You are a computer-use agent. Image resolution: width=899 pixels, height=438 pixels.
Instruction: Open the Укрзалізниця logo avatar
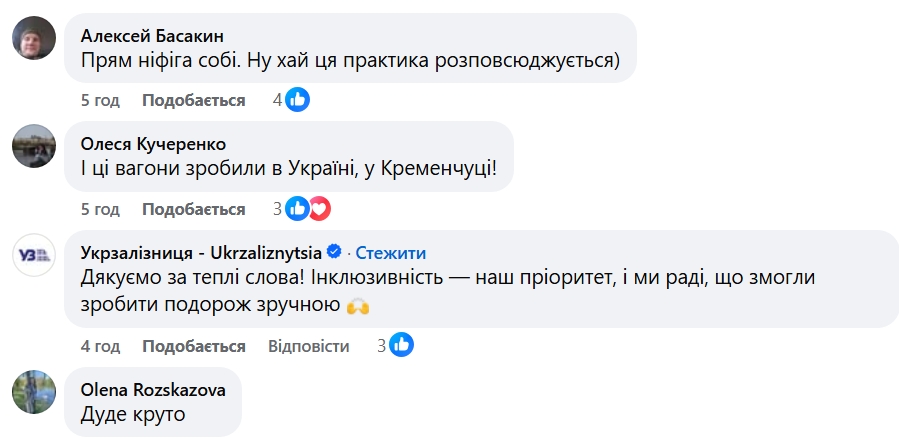coord(32,257)
